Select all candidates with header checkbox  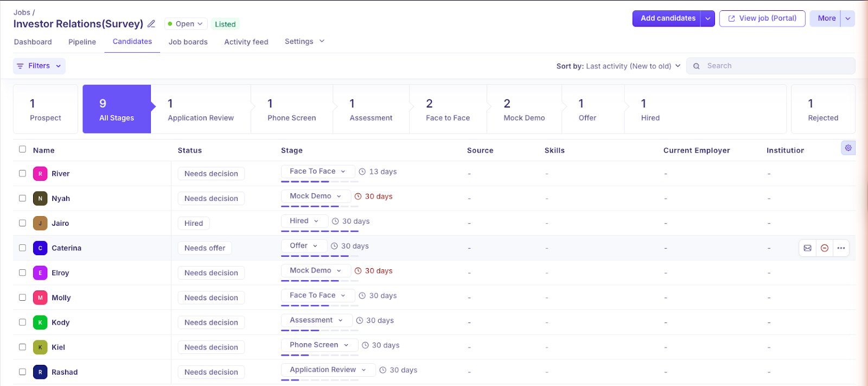22,149
